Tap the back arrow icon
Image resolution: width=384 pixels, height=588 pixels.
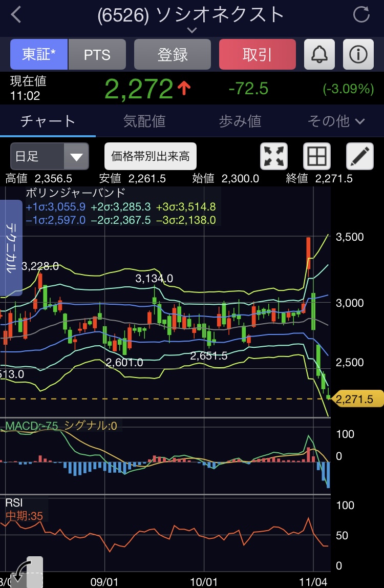(x=16, y=15)
